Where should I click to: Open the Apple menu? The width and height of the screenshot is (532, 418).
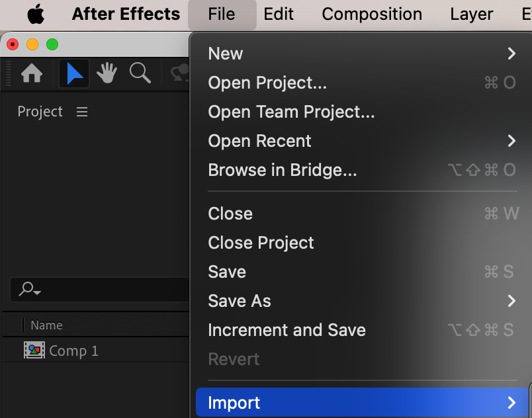click(x=35, y=14)
